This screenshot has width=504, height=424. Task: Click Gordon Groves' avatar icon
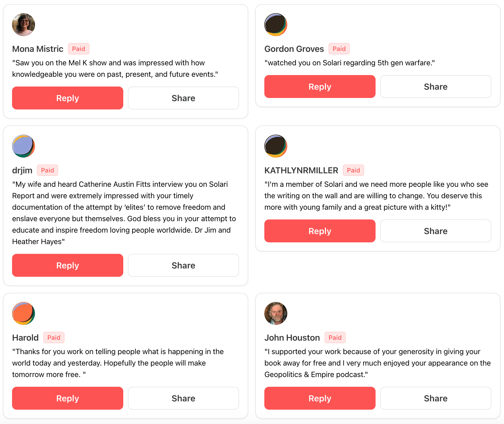tap(276, 25)
